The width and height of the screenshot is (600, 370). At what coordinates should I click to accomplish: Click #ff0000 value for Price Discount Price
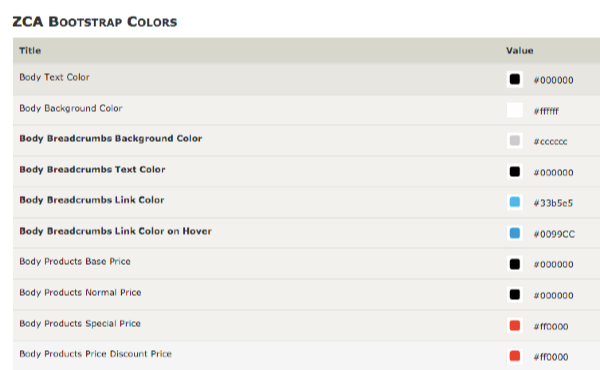551,357
